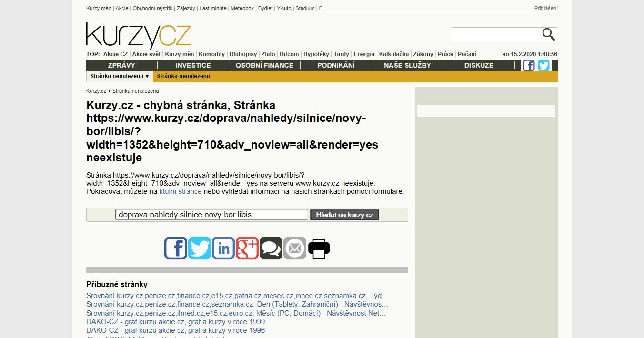Open Akcie svět in TOP row
The width and height of the screenshot is (644, 338).
pyautogui.click(x=146, y=54)
